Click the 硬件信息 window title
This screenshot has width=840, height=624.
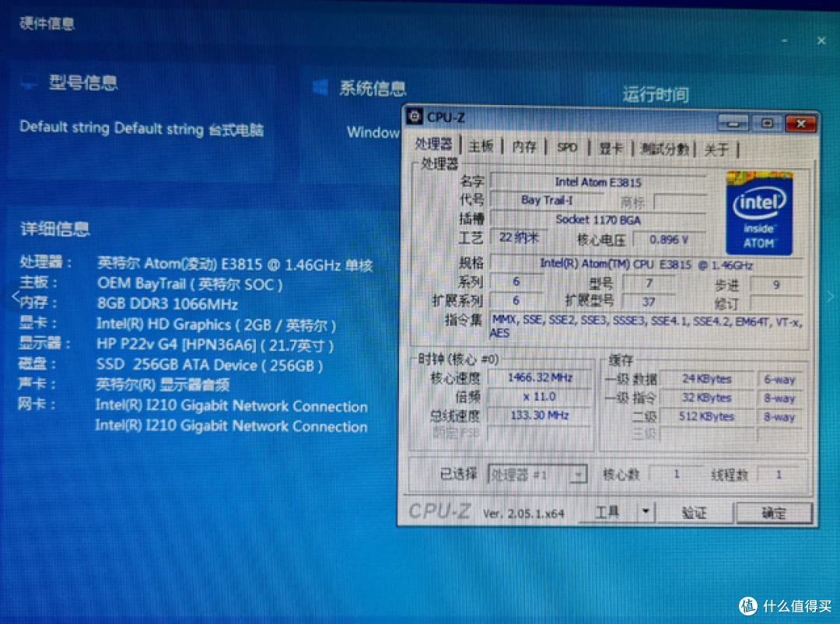click(x=47, y=23)
